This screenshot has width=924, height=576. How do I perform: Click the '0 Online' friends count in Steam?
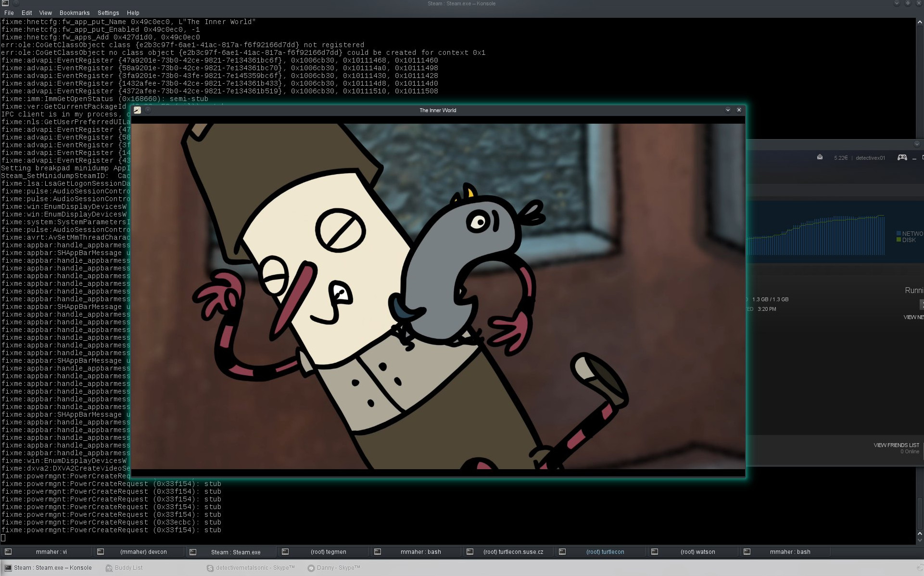click(910, 451)
